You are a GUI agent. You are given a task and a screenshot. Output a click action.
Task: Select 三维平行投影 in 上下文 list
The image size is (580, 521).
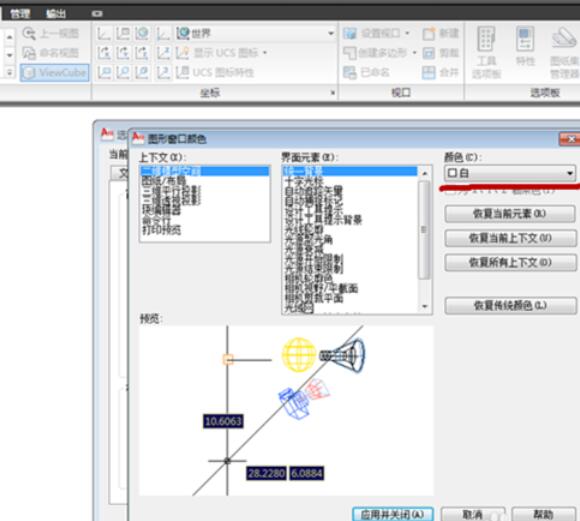[x=205, y=191]
